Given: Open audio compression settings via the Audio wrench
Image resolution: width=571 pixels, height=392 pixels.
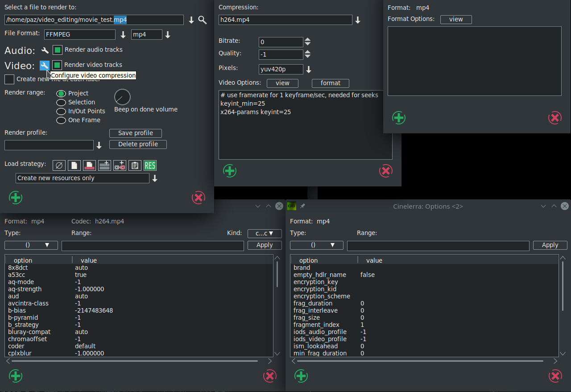Looking at the screenshot, I should 44,50.
